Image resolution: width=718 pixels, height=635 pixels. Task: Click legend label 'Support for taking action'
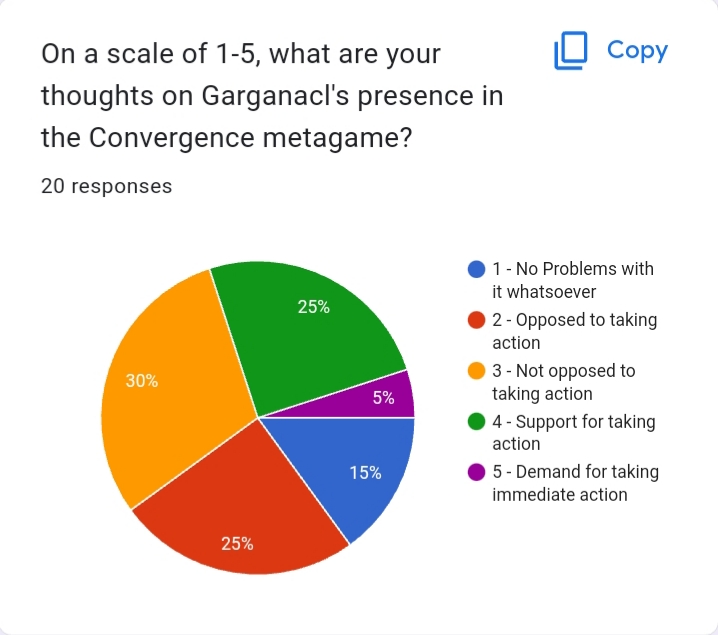[574, 433]
